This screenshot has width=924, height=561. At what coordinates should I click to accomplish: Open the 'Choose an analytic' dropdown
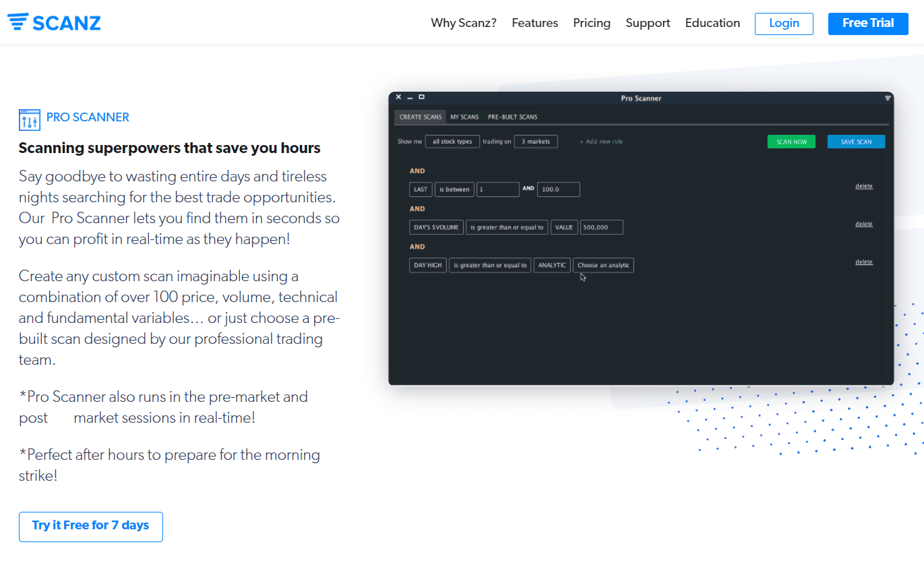point(603,266)
